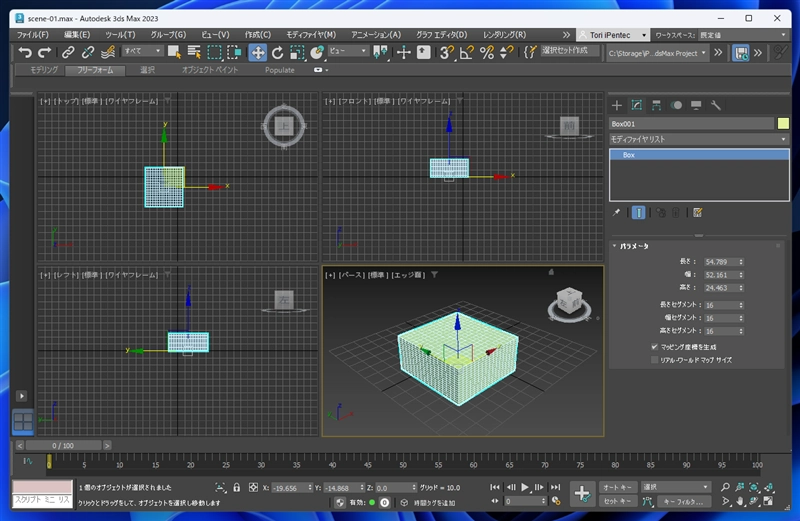Screen dimensions: 800x521
Task: Open the key mode dropdown showing 選択
Action: [x=676, y=487]
